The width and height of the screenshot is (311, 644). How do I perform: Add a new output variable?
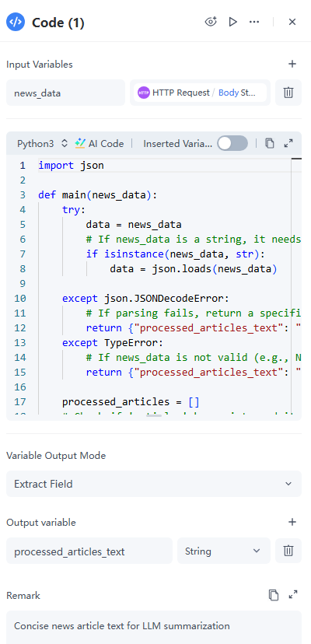292,522
